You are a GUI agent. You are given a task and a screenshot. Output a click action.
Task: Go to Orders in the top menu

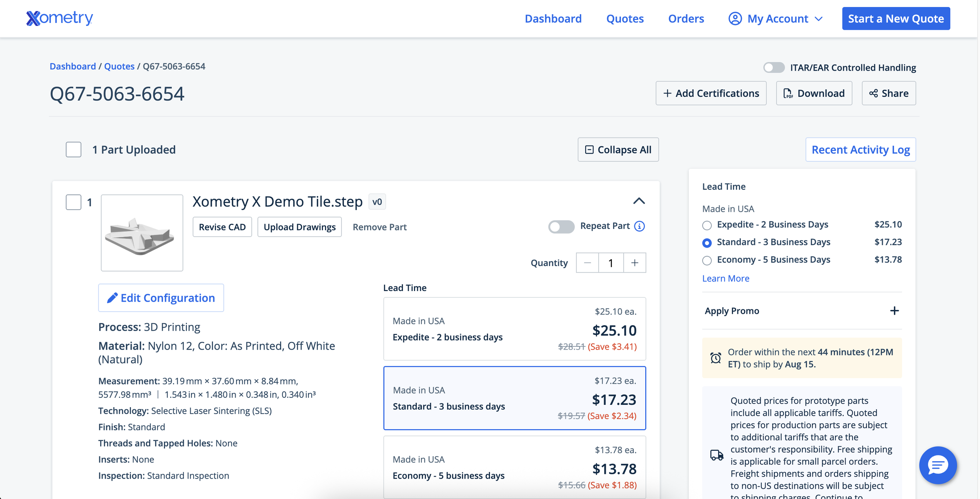[686, 18]
